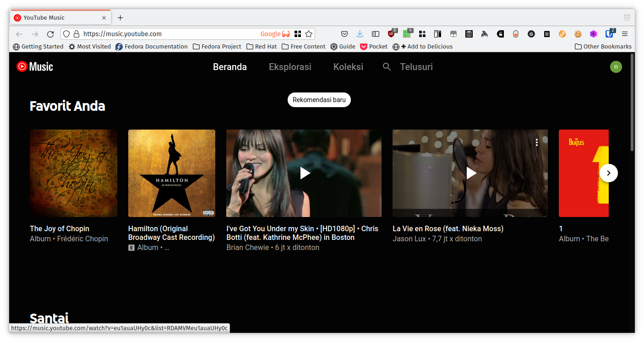Open the museum columns extension icon
This screenshot has height=342, width=644.
pyautogui.click(x=469, y=34)
